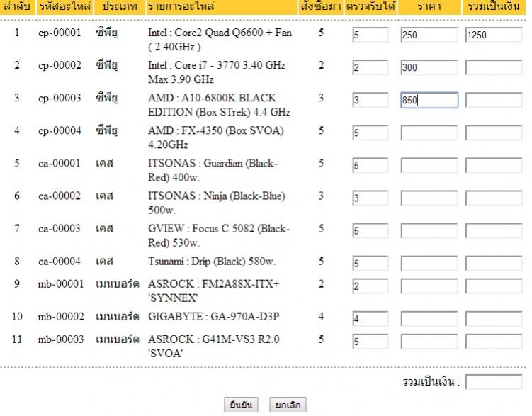Image resolution: width=532 pixels, height=416 pixels.
Task: Click received quantity field for mb-00001
Action: pyautogui.click(x=370, y=286)
